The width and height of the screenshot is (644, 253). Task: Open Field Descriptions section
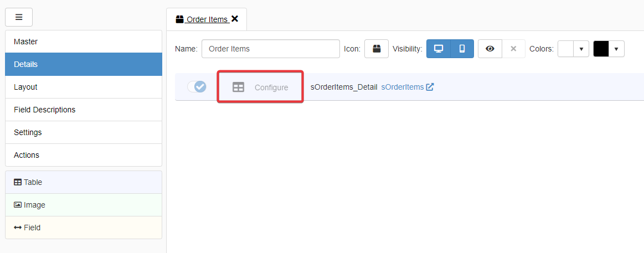point(83,110)
